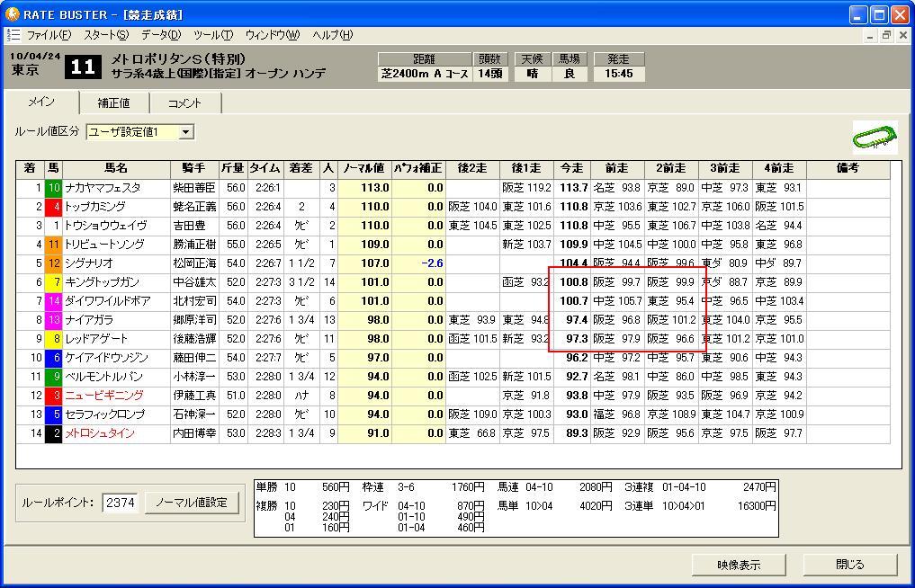This screenshot has height=588, width=915.
Task: Select horse name ナイアガラ
Action: pos(89,320)
